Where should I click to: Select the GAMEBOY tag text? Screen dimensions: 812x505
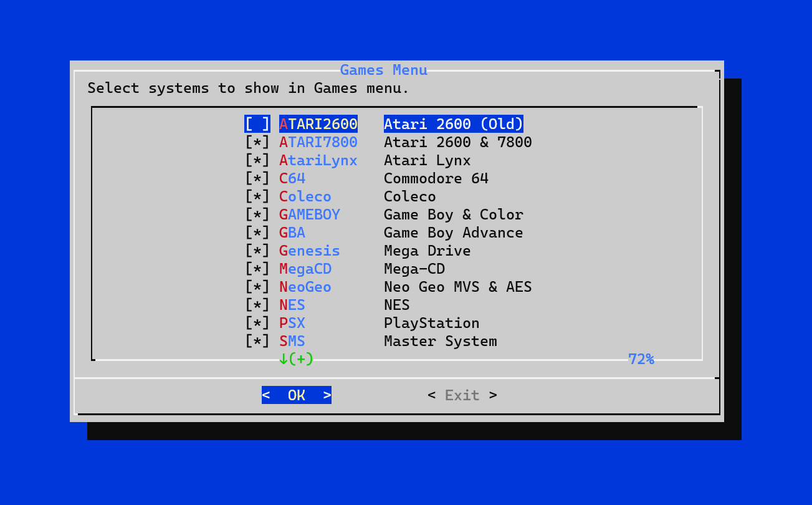(x=310, y=214)
